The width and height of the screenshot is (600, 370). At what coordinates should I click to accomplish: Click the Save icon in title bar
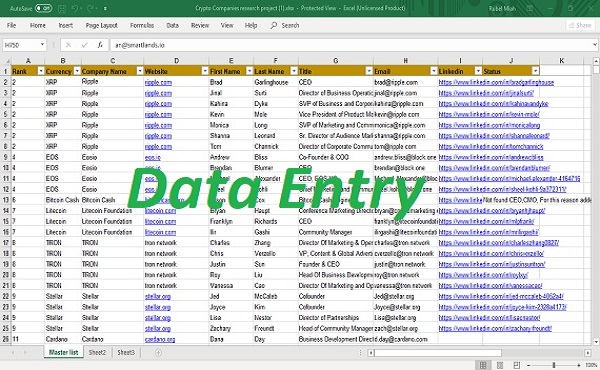62,8
